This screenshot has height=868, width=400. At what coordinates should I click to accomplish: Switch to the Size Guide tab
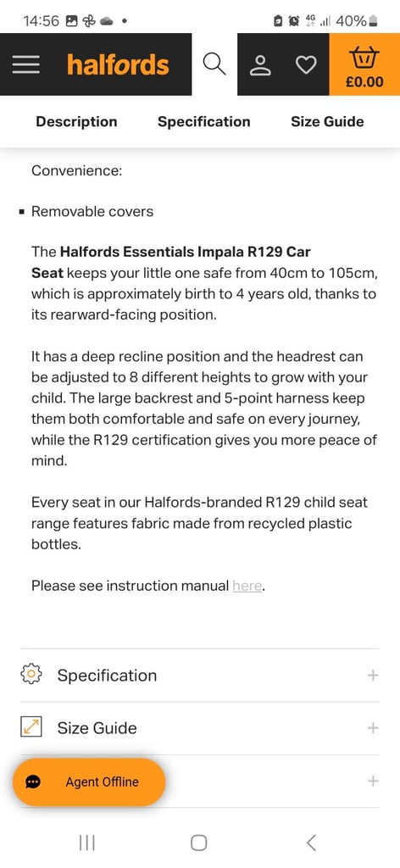point(327,122)
